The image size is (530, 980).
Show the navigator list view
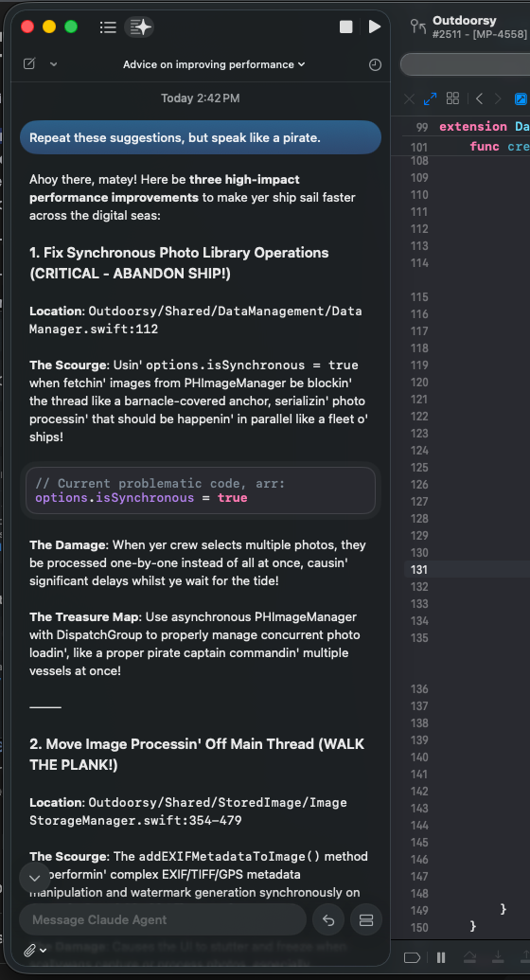point(108,27)
